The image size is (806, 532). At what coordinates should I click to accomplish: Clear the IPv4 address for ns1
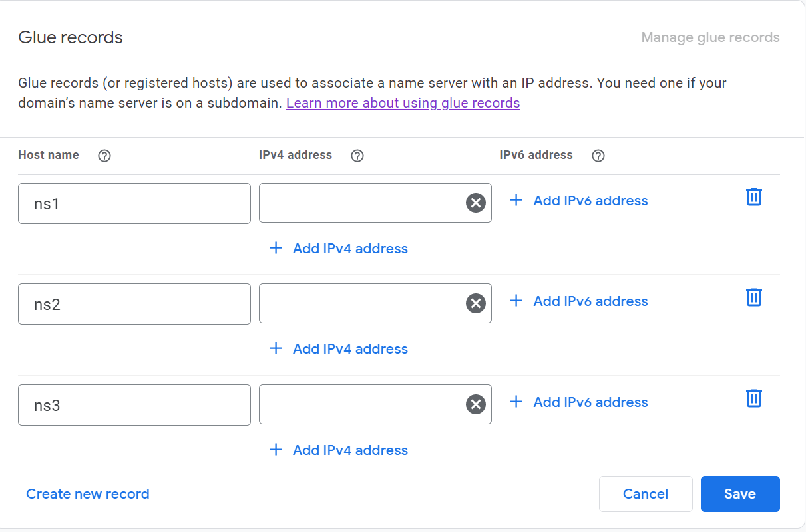475,203
